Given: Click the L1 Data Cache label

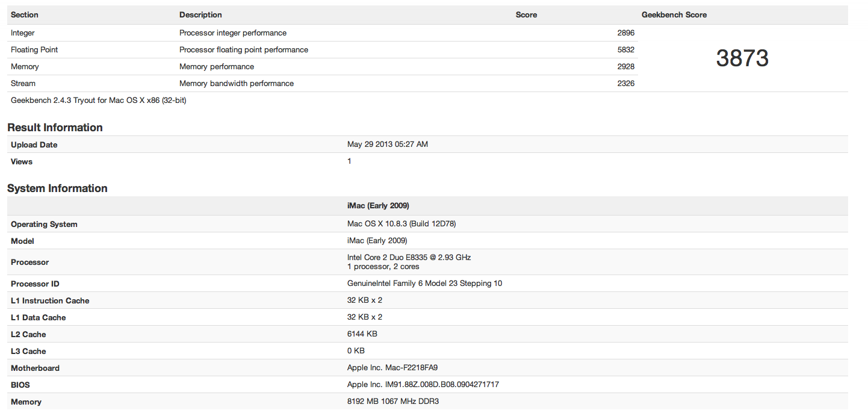Looking at the screenshot, I should point(39,318).
